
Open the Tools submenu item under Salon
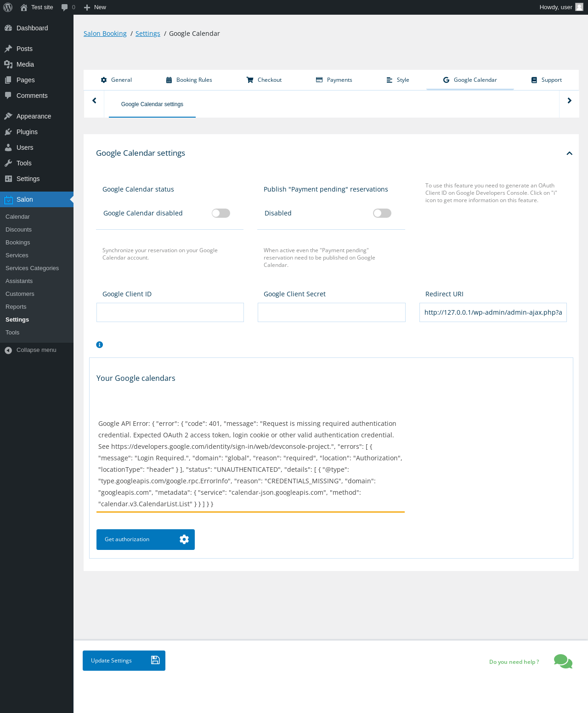12,333
